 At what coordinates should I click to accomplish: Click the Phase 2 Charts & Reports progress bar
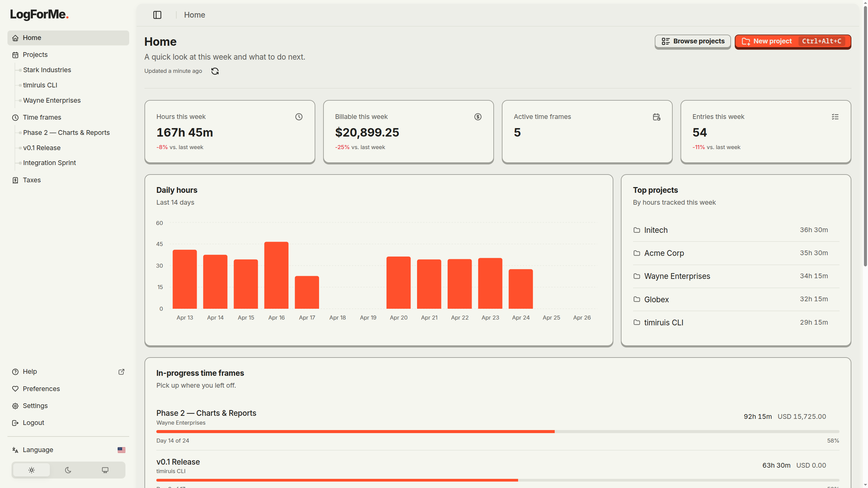click(x=497, y=431)
